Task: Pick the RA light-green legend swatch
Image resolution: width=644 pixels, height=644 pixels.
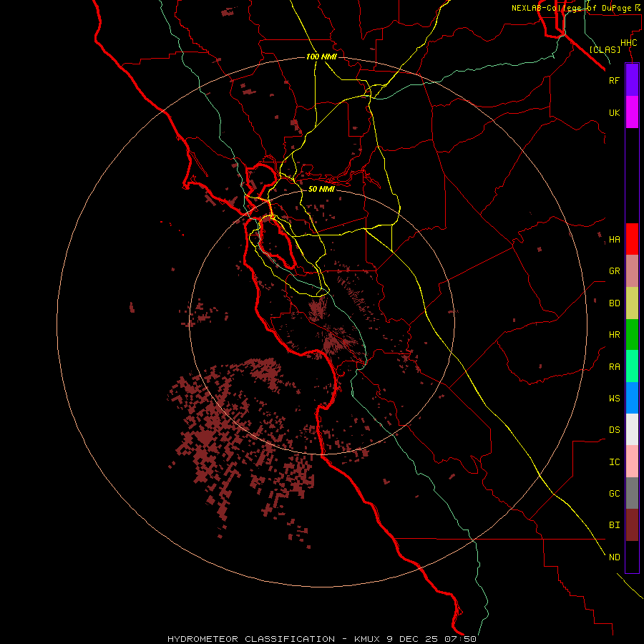Action: point(632,366)
